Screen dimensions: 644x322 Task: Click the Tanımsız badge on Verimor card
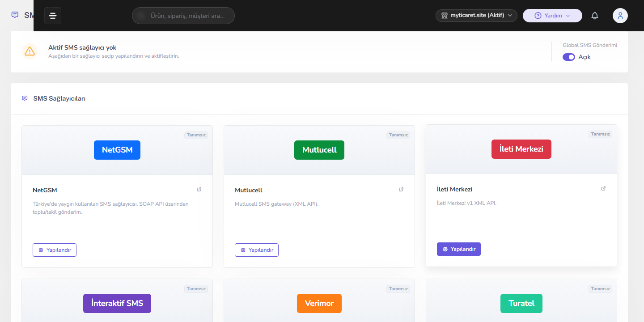coord(398,289)
